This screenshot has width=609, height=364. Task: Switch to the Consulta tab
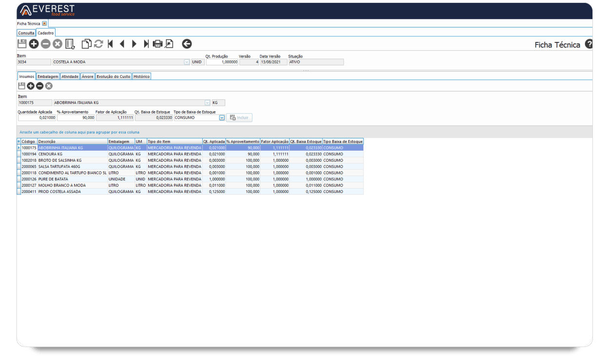(26, 33)
